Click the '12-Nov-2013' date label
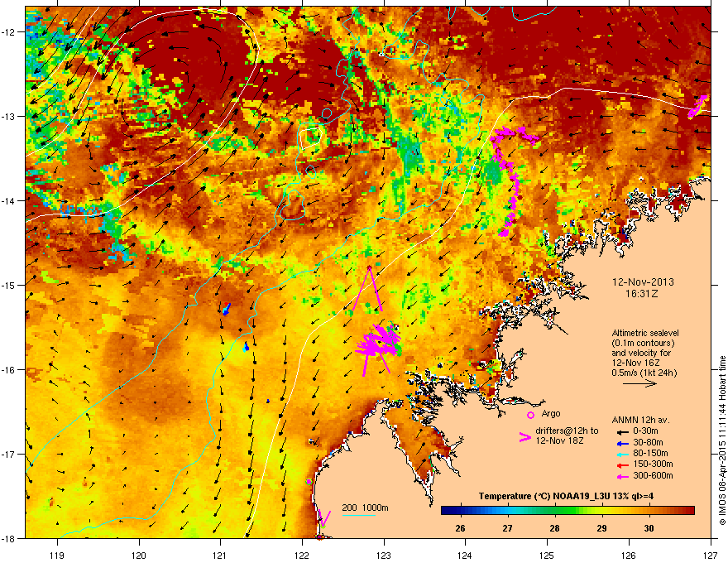Viewport: 728px width, 563px height. tap(643, 282)
